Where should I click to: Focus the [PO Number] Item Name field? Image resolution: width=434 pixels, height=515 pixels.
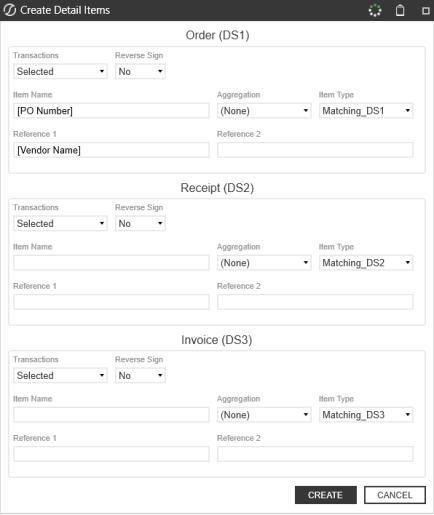click(x=111, y=111)
